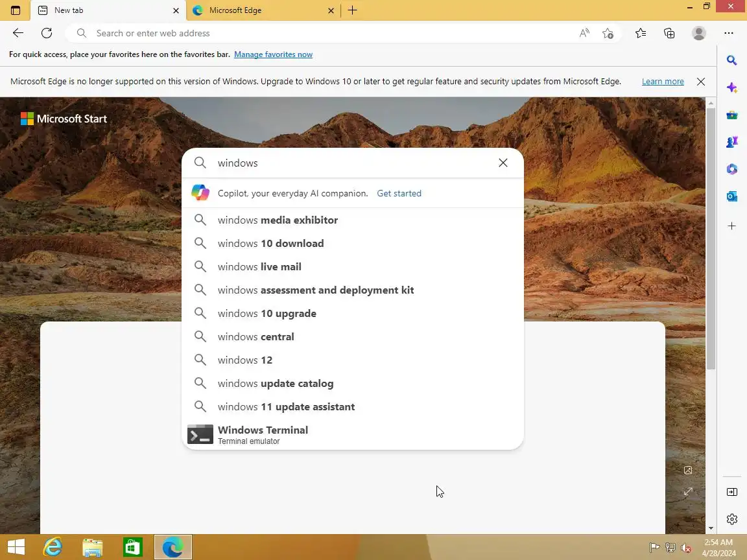Switch to the New tab tab
Image resolution: width=747 pixels, height=560 pixels.
click(x=109, y=10)
